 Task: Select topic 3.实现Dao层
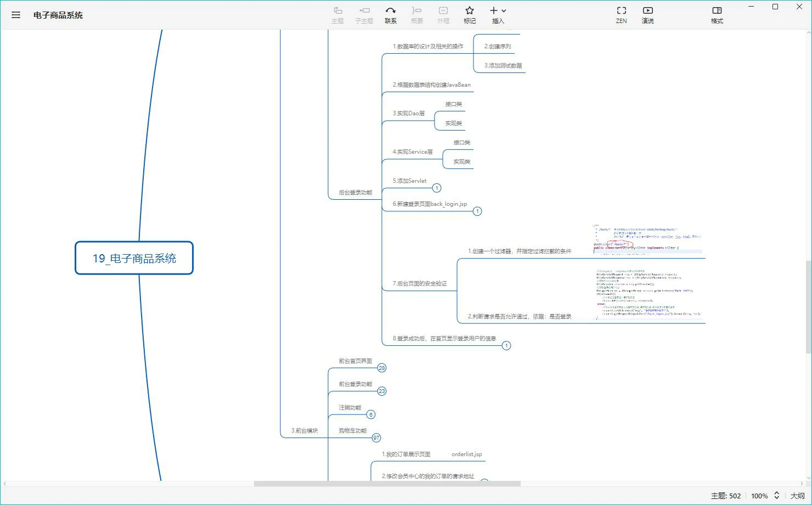click(409, 114)
